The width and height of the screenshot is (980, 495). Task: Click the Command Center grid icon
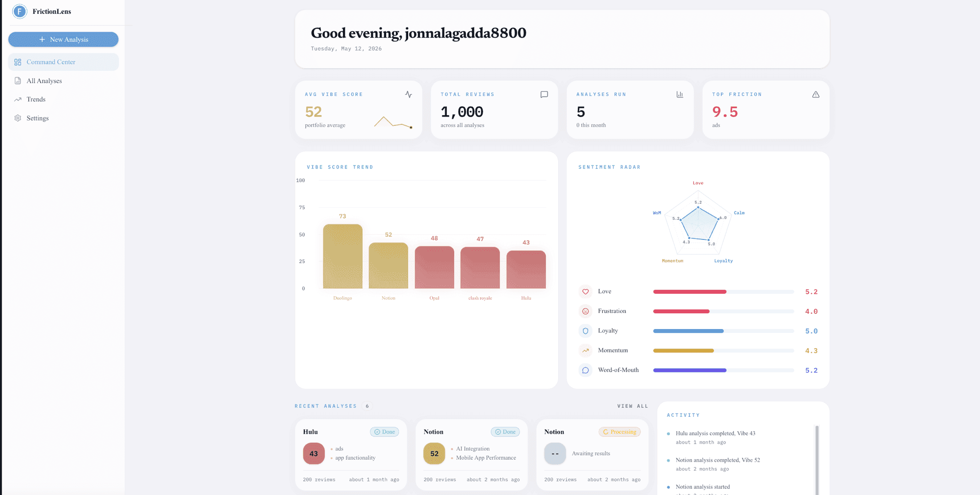pos(18,62)
